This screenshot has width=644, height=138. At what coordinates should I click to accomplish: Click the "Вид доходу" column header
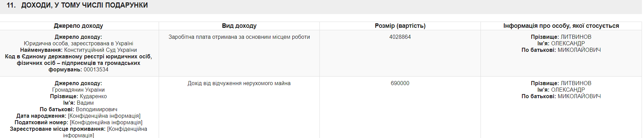239,26
